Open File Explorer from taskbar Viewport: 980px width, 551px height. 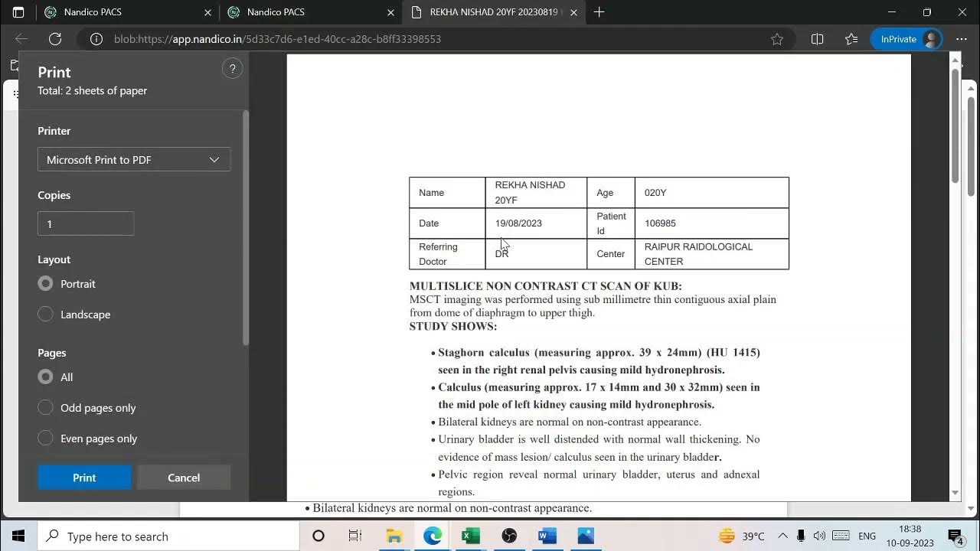pos(394,536)
